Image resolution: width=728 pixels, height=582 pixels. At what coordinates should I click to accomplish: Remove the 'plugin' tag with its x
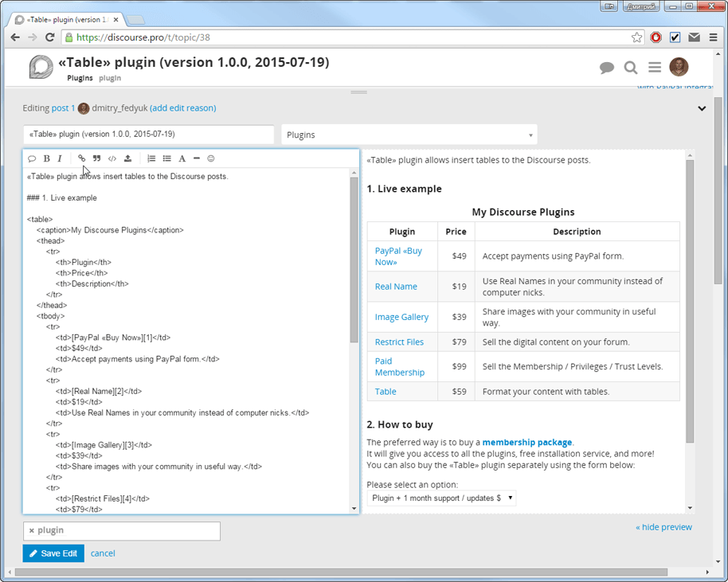32,530
